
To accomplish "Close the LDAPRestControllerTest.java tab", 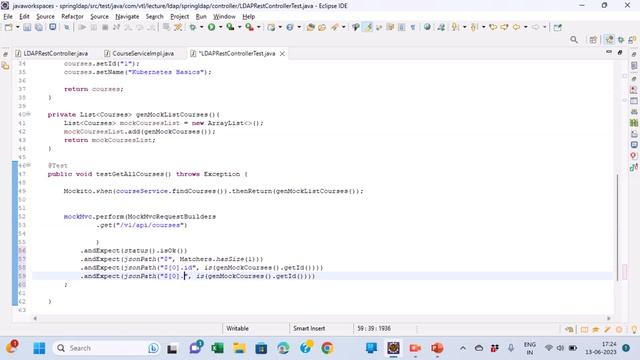I will (x=282, y=53).
